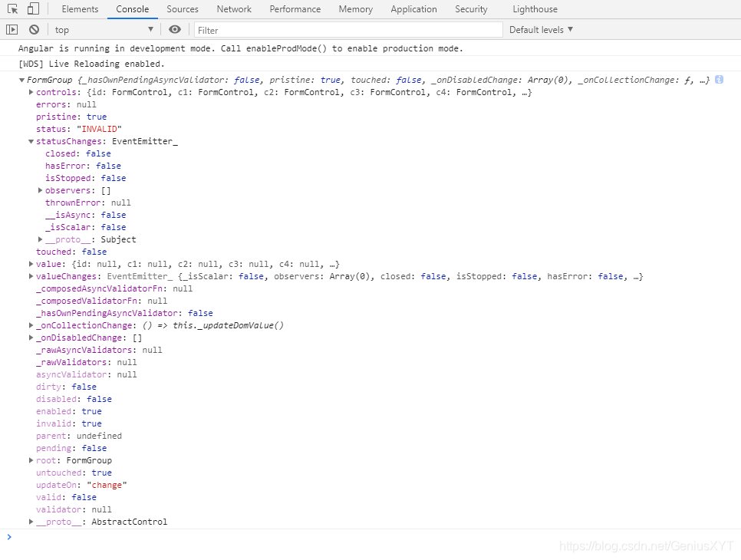
Task: Expand the valueChanges EventEmitter
Action: tap(31, 276)
